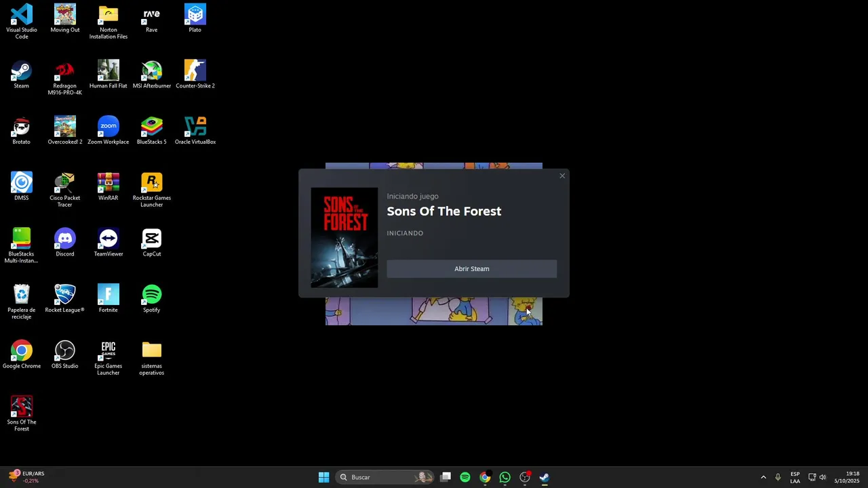Launch Overcooked! 2 shortcut

coord(65,131)
